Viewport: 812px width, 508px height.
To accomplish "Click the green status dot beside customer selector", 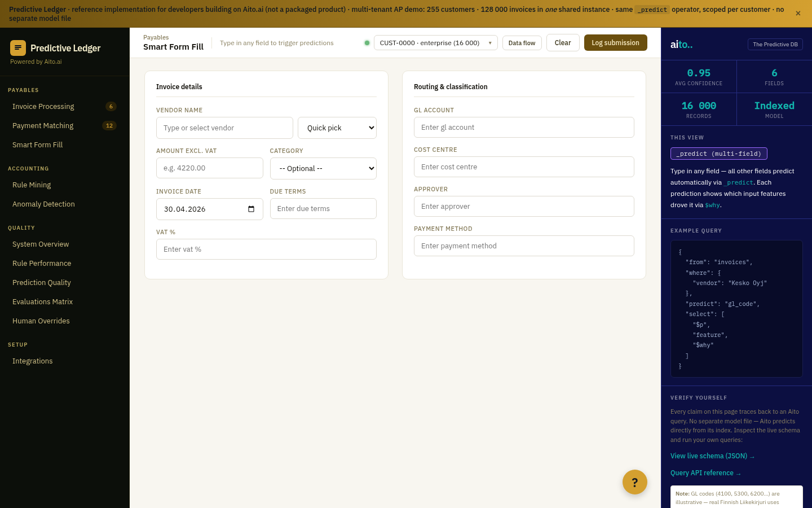I will coord(367,43).
